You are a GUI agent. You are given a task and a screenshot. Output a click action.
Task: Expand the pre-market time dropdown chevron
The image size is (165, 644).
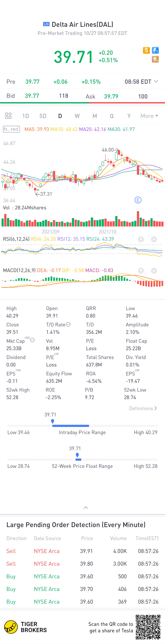point(156,81)
